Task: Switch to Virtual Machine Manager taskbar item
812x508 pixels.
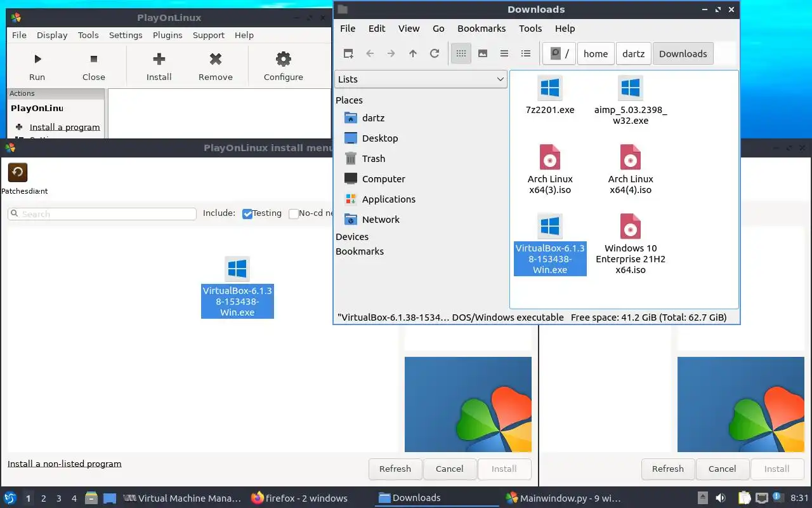Action: (183, 498)
